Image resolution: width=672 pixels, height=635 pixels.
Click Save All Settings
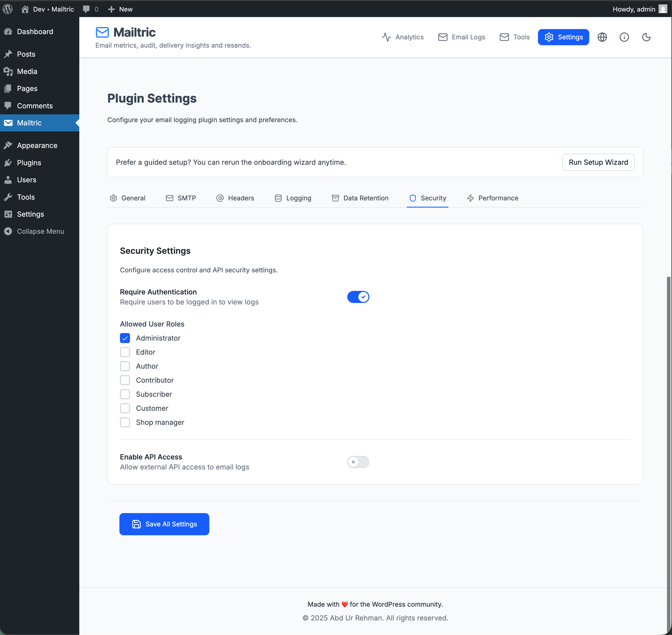(164, 524)
